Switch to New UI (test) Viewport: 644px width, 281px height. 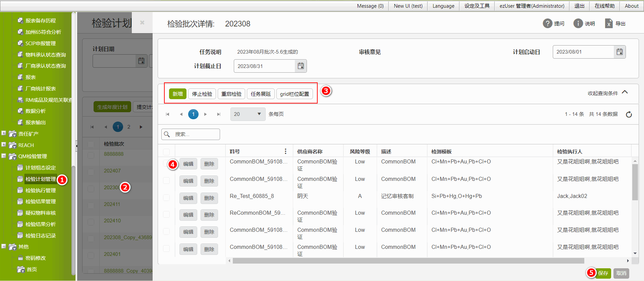408,6
